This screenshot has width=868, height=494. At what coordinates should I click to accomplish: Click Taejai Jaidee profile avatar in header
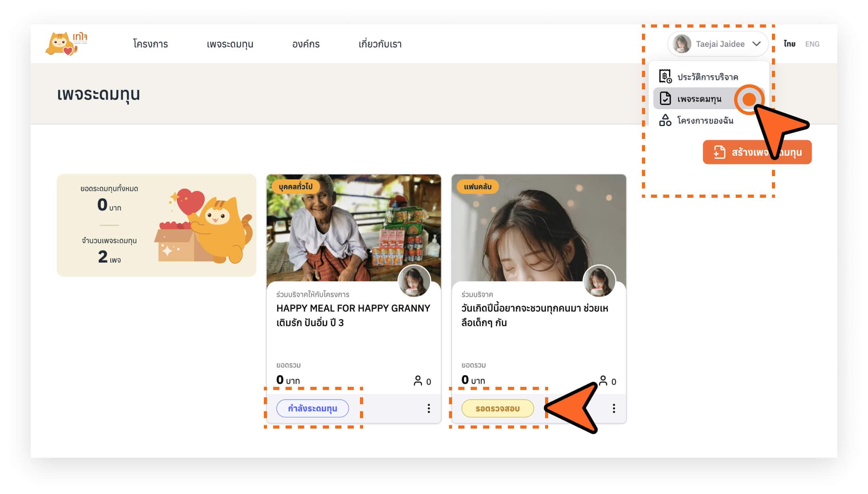pos(682,44)
